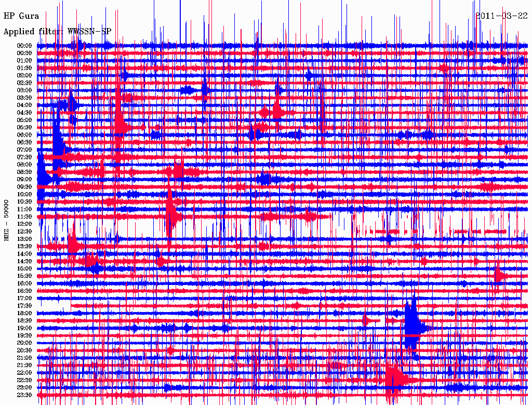532x405 pixels.
Task: Select the 09:30 time marker
Action: pos(25,187)
